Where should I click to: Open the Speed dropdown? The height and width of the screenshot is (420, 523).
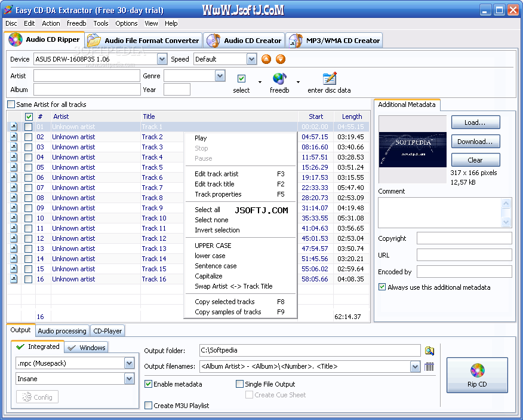tap(251, 59)
